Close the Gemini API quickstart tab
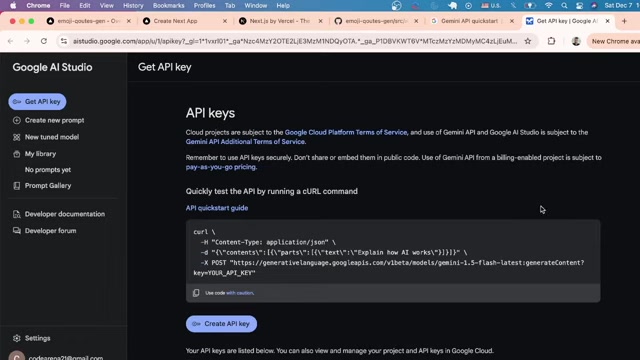The height and width of the screenshot is (360, 640). (x=512, y=21)
